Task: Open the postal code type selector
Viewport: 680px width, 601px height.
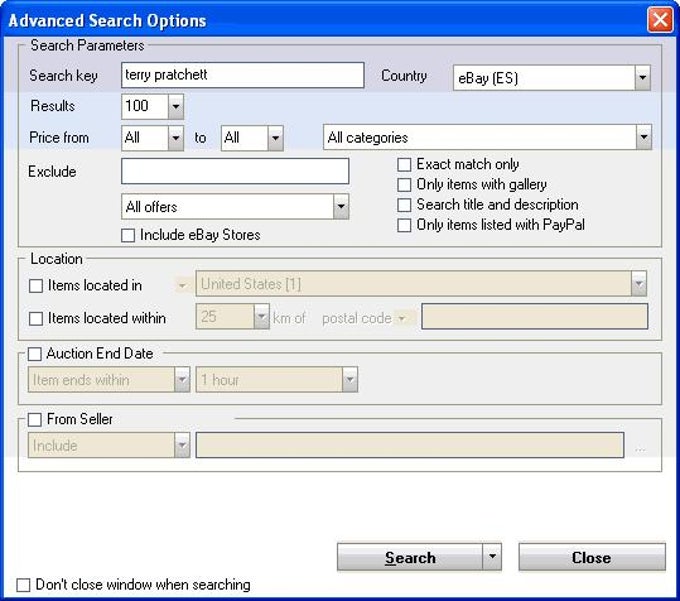Action: pyautogui.click(x=402, y=319)
